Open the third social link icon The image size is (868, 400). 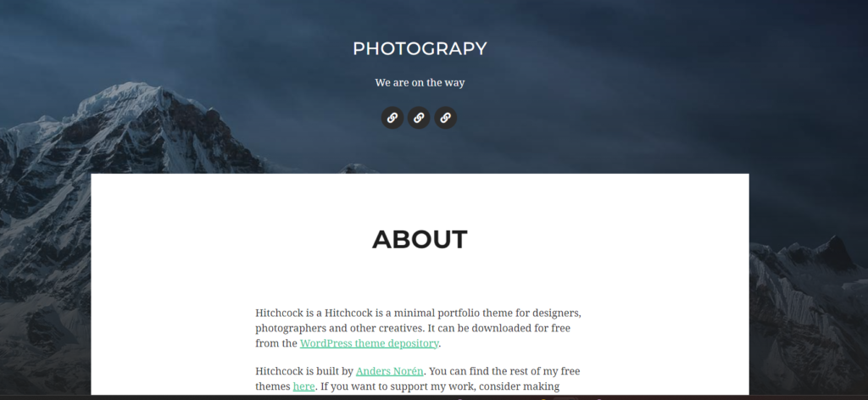tap(446, 118)
